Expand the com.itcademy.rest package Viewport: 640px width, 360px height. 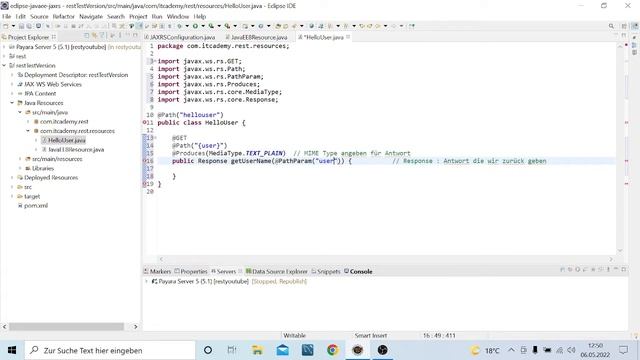point(28,122)
